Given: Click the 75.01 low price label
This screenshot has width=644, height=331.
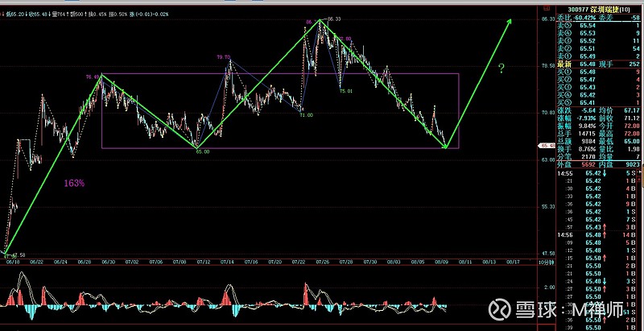Looking at the screenshot, I should point(346,91).
